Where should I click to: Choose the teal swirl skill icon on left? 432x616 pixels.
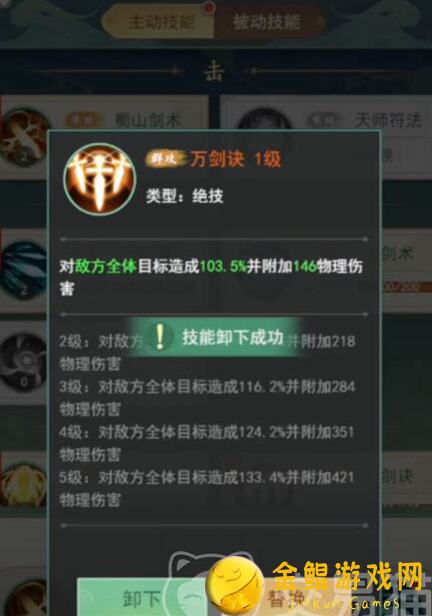click(x=24, y=271)
